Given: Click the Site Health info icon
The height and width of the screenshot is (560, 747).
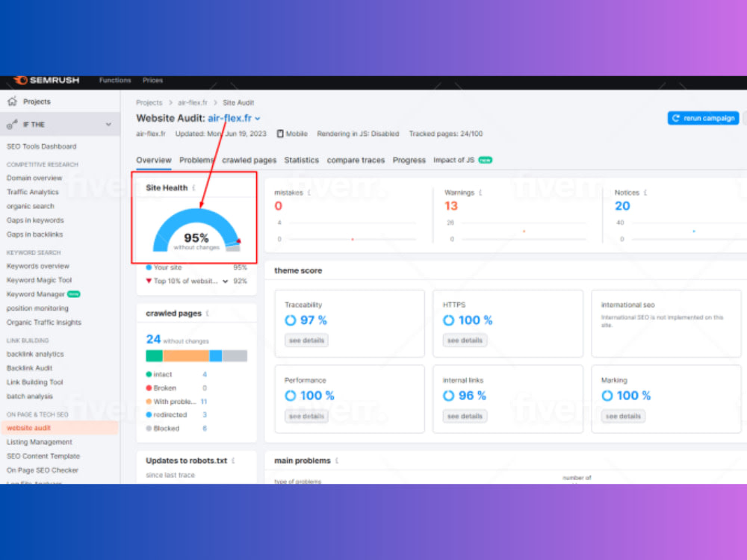Looking at the screenshot, I should pos(194,188).
